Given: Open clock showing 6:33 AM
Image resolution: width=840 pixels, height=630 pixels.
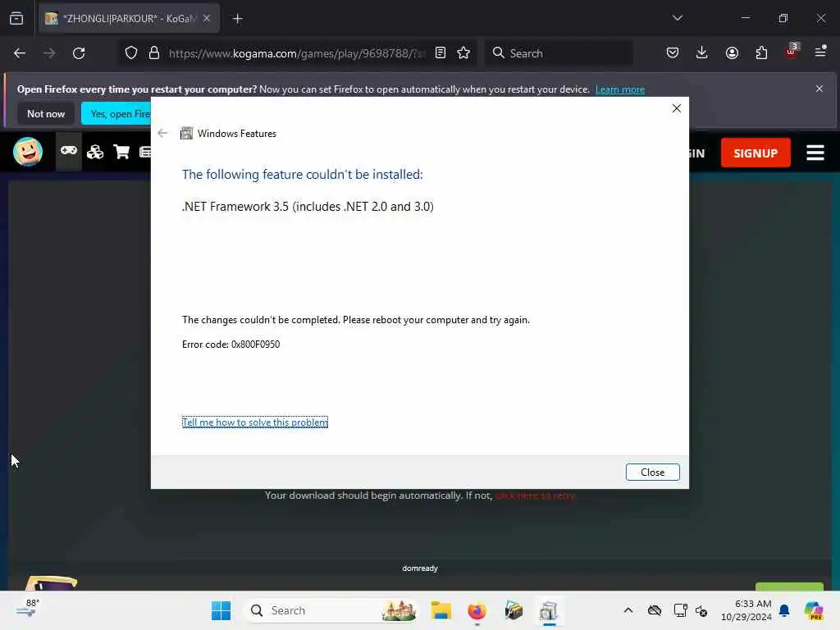Looking at the screenshot, I should [746, 610].
